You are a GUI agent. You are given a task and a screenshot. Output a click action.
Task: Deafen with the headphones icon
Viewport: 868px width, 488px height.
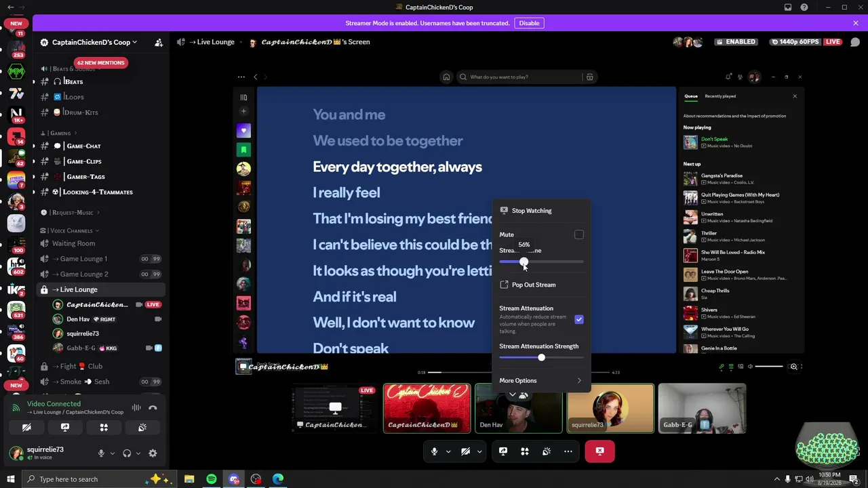[x=127, y=453]
